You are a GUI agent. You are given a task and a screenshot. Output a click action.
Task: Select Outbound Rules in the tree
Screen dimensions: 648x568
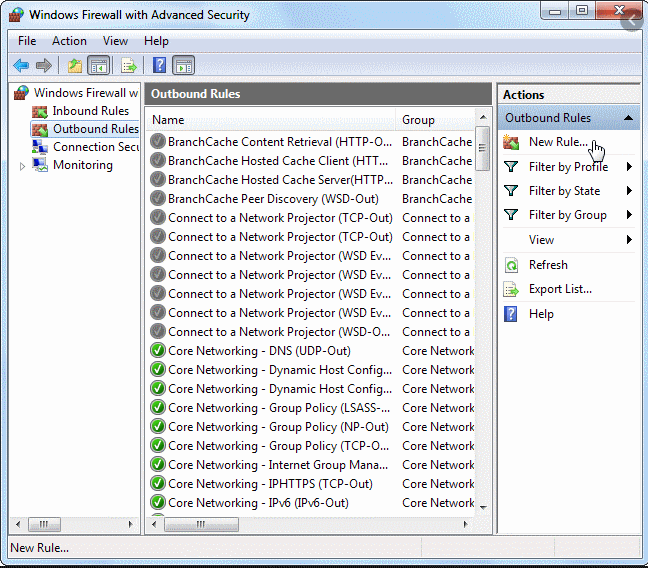coord(96,129)
